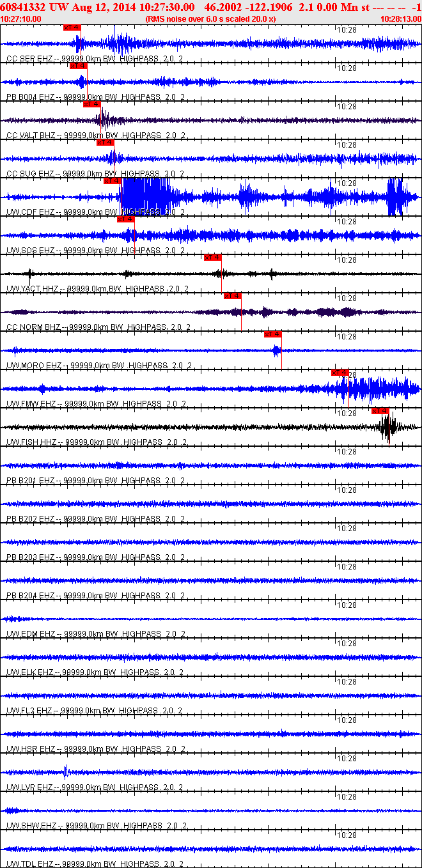Click the spike on the UW LVP trace
This screenshot has height=868, width=422.
click(65, 771)
